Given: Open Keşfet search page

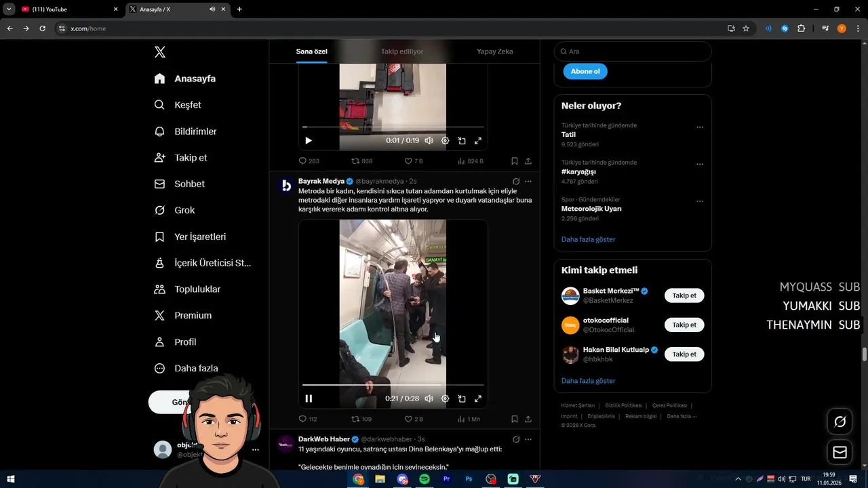Looking at the screenshot, I should (x=178, y=105).
